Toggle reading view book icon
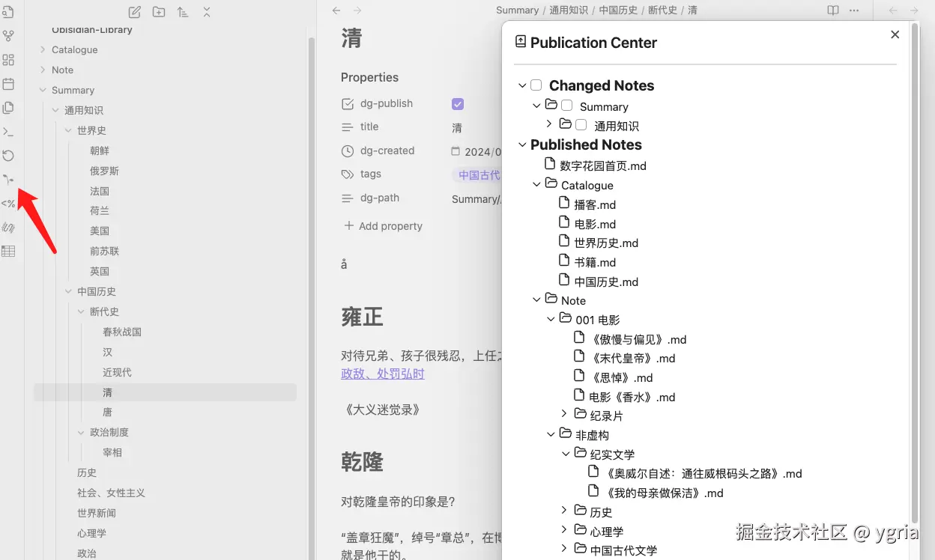Viewport: 935px width, 560px height. click(x=833, y=10)
